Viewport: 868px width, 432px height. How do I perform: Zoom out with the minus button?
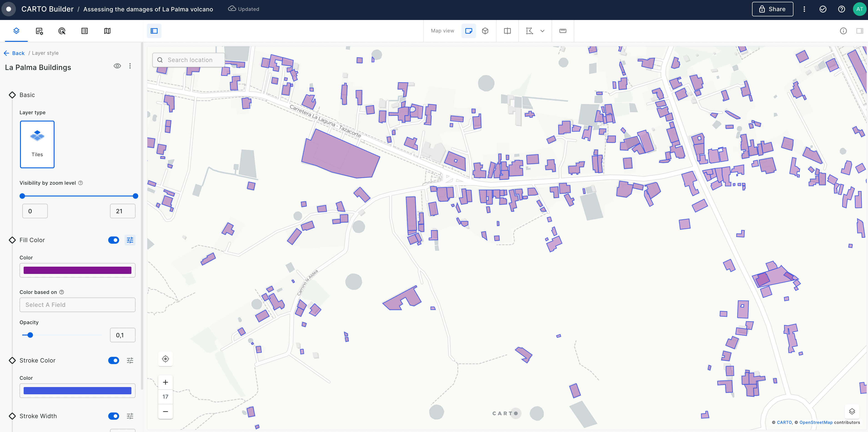[x=166, y=412]
